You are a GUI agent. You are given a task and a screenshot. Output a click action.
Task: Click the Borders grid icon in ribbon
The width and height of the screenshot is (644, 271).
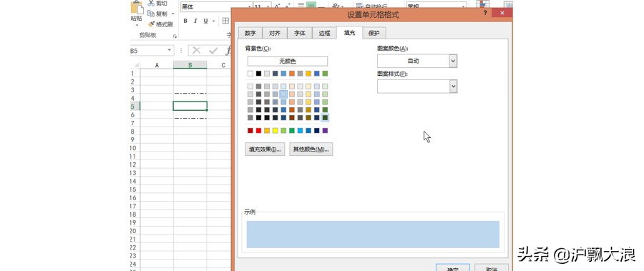225,21
